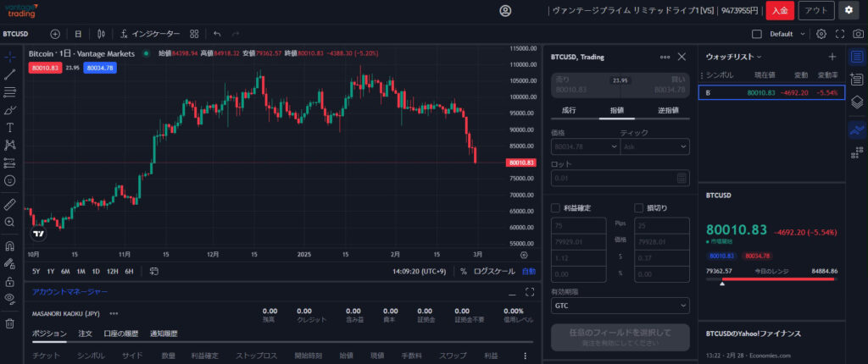Screen dimensions: 868x364
Task: Select the 5Y date range
Action: [36, 271]
